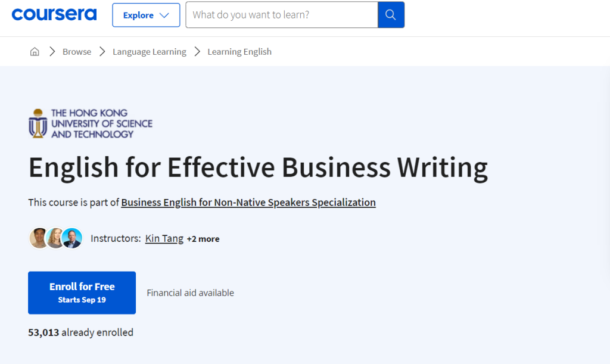The image size is (610, 364).
Task: Open Business English for Non-Native Speakers Specialization link
Action: pos(248,203)
